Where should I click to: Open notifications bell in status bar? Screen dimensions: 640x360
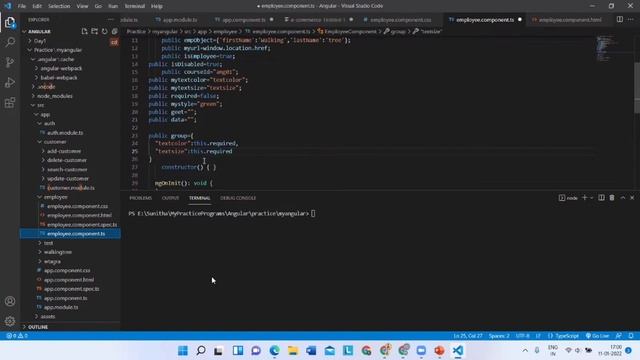click(x=631, y=336)
